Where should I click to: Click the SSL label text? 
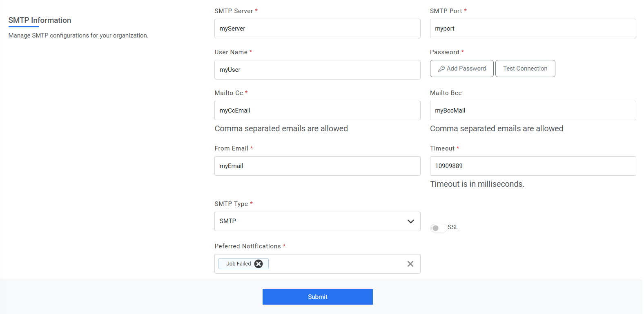pyautogui.click(x=453, y=227)
